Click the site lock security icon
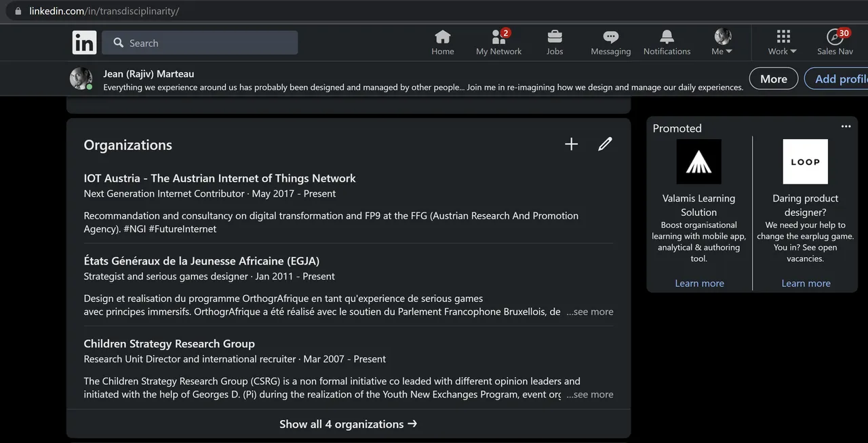The image size is (868, 443). pos(18,11)
